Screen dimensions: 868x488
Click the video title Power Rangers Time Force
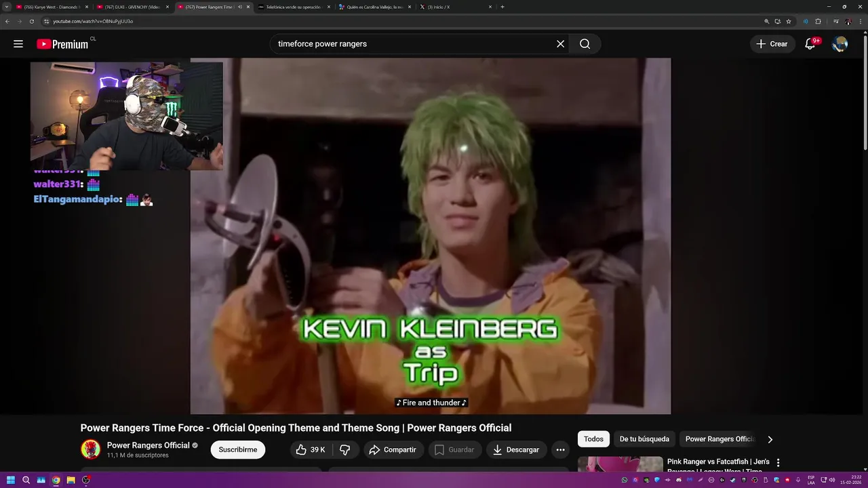(x=296, y=428)
